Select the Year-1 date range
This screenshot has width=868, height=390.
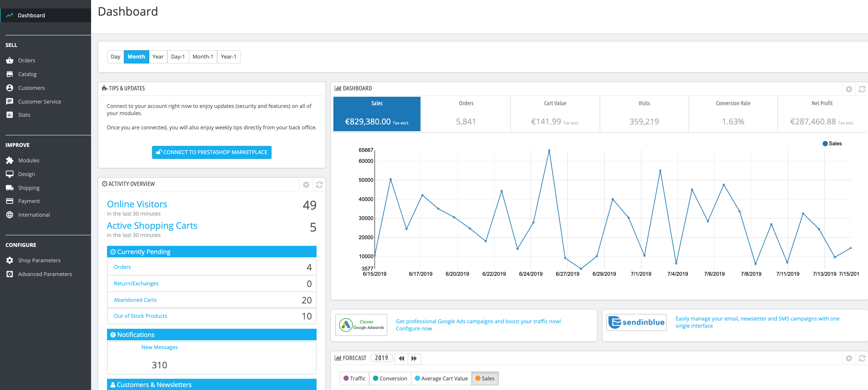click(x=229, y=57)
